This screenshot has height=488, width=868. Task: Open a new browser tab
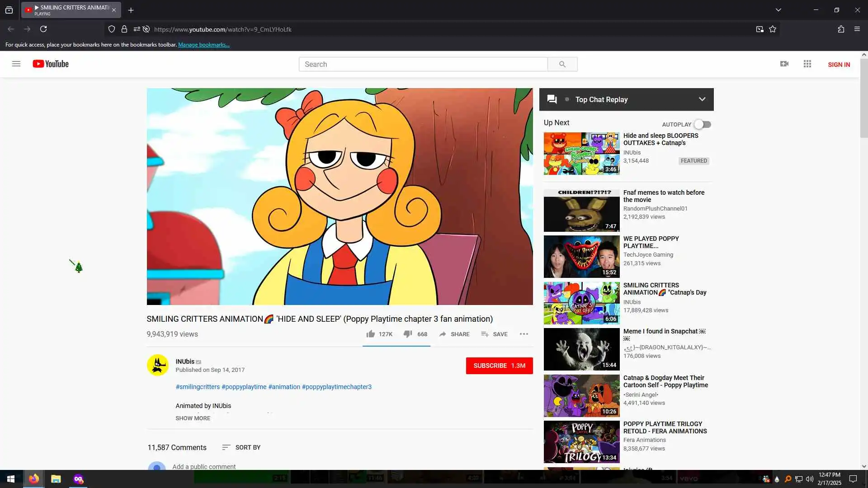coord(131,10)
